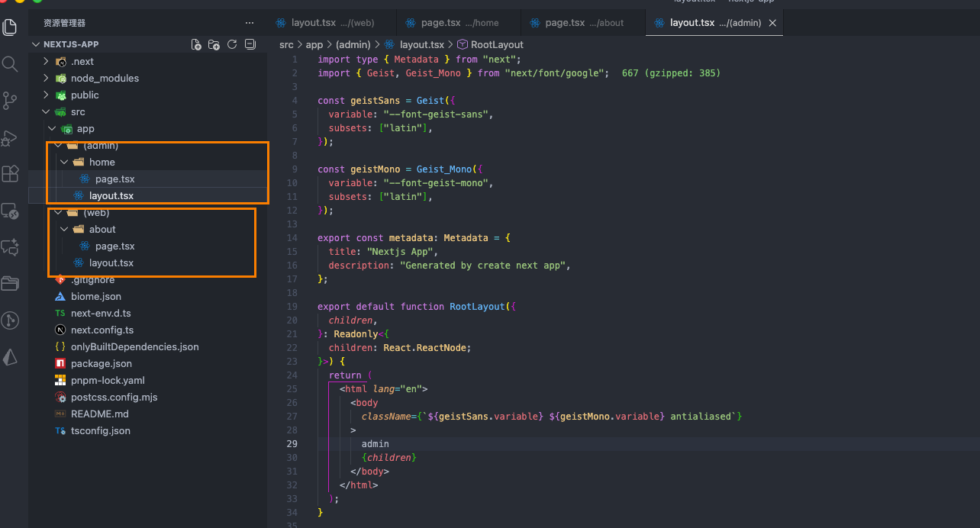Open next.config.ts in the explorer

tap(102, 330)
